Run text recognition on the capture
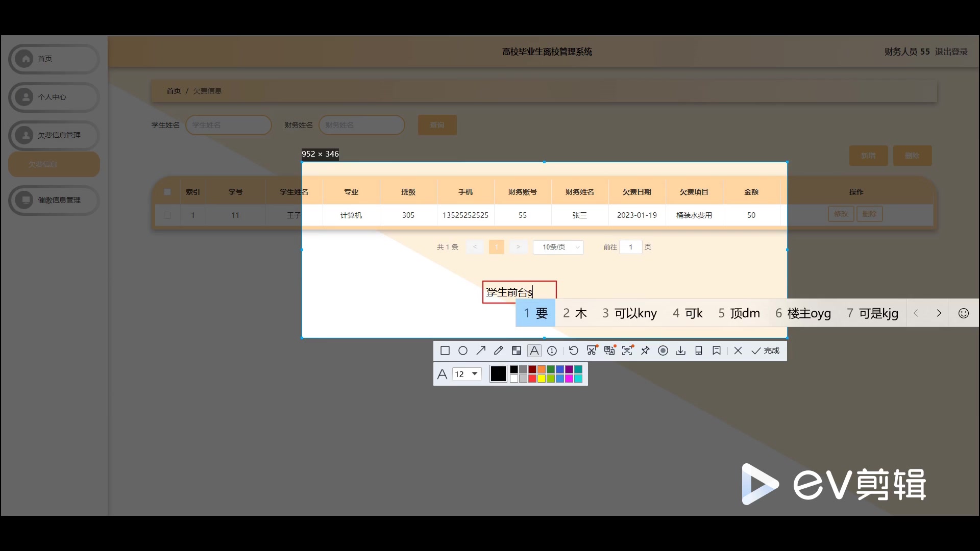This screenshot has height=551, width=980. click(627, 350)
